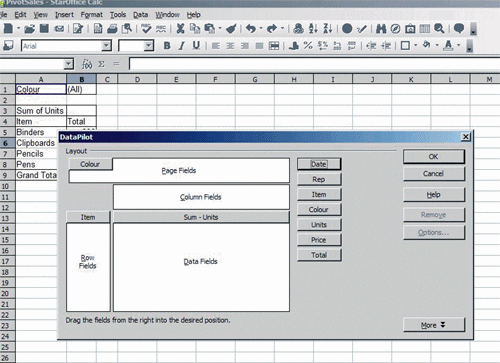Click the Zoom magnifier icon

coord(439,29)
